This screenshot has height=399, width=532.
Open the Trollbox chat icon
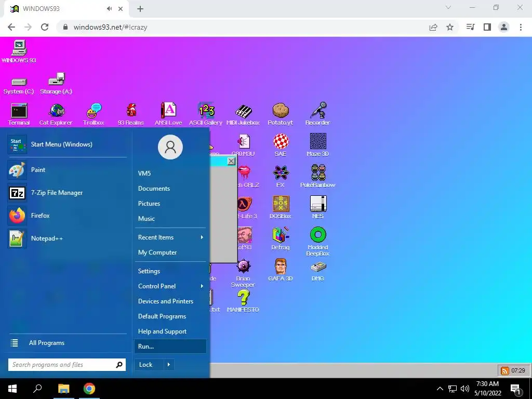coord(94,114)
